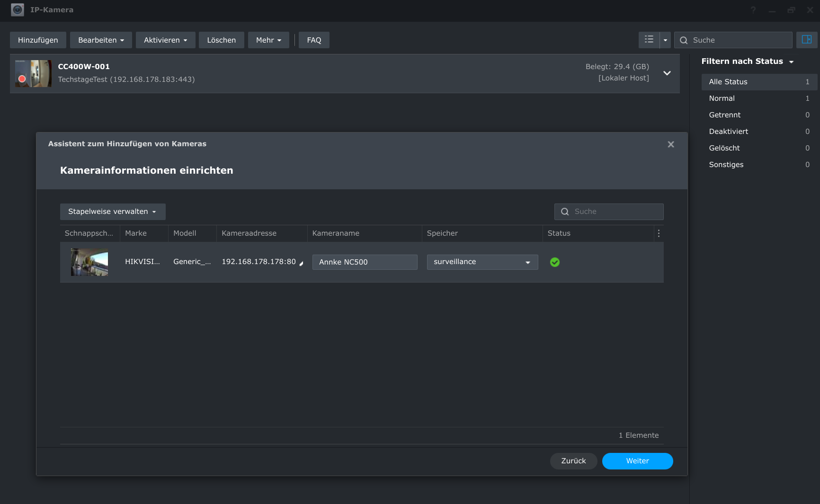Click the HIKVISION camera snapshot thumbnail

click(x=89, y=262)
